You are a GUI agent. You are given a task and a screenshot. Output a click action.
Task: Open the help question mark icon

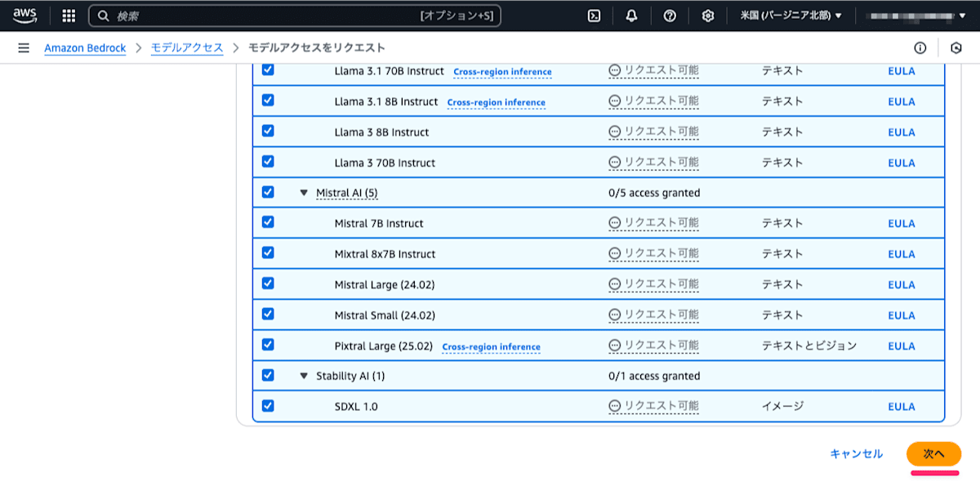pos(670,16)
